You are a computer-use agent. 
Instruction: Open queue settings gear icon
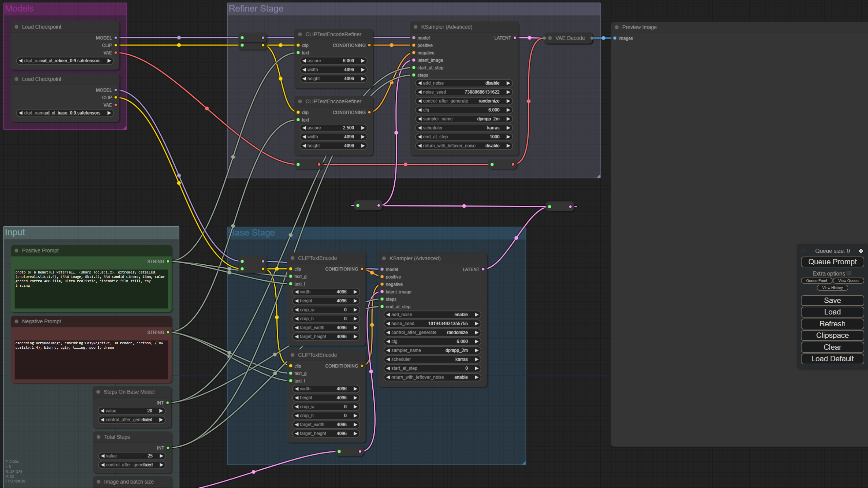pos(861,251)
